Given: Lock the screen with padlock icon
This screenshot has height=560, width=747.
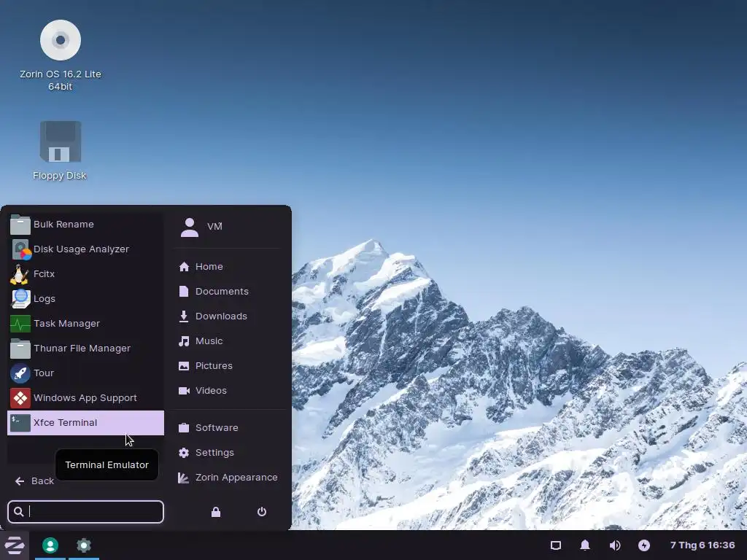Looking at the screenshot, I should (216, 512).
